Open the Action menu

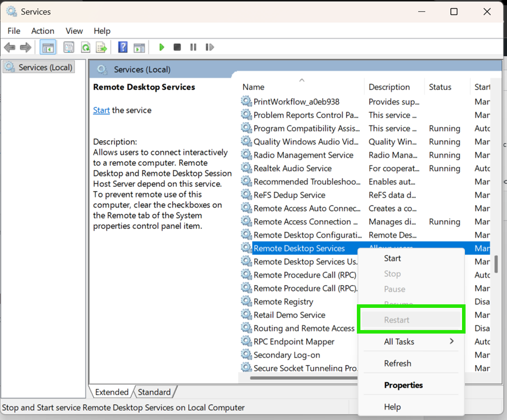pos(43,31)
